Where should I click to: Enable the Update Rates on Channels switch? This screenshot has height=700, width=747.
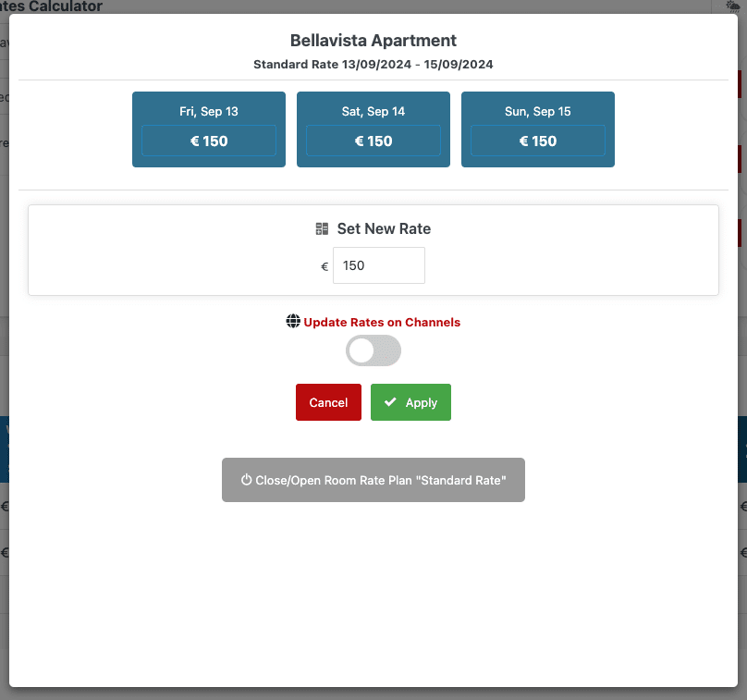pyautogui.click(x=373, y=350)
